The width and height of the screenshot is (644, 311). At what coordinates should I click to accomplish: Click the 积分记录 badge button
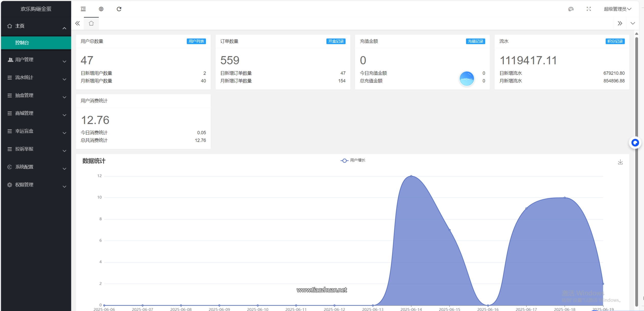click(x=615, y=41)
